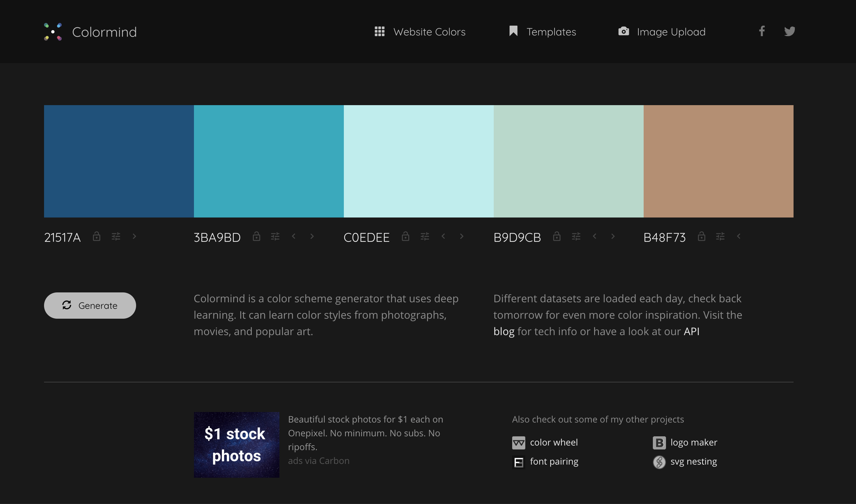Open the Facebook page icon
The height and width of the screenshot is (504, 856).
pos(762,31)
